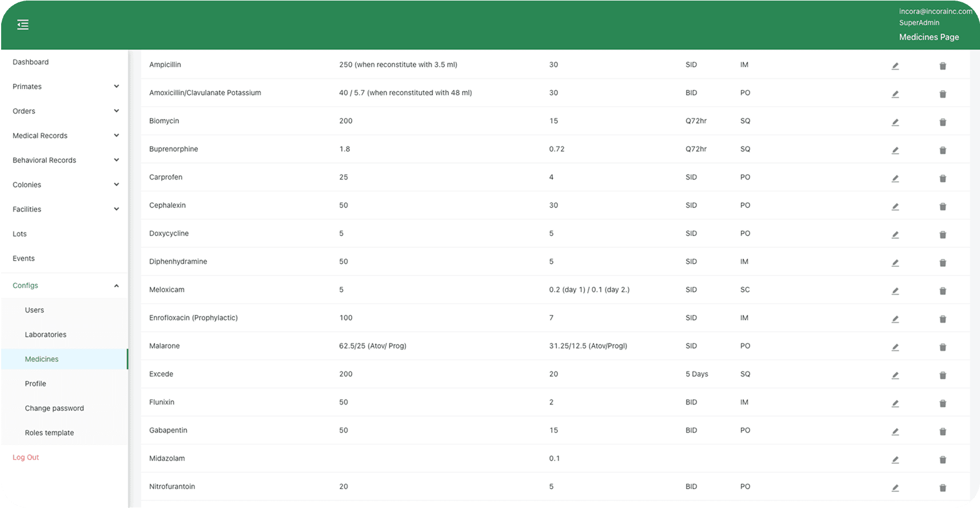The height and width of the screenshot is (508, 980).
Task: Open the edit form for Nitrofurantoin
Action: [895, 488]
